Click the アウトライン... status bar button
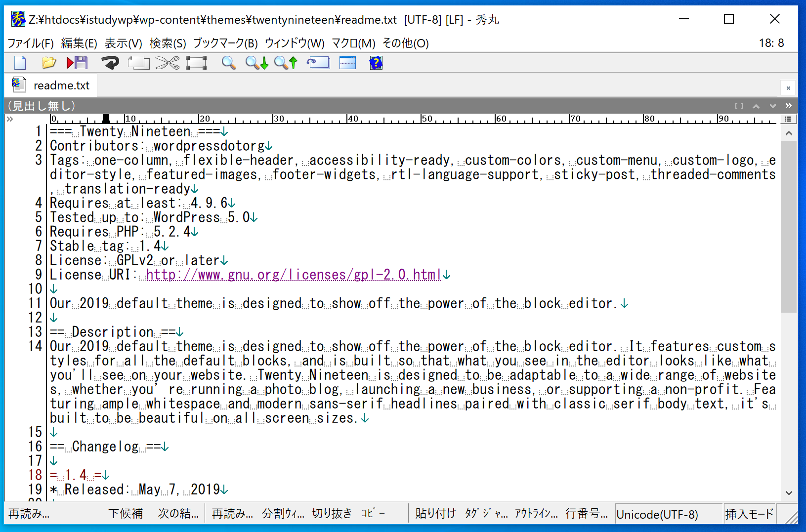806x532 pixels. pyautogui.click(x=536, y=514)
